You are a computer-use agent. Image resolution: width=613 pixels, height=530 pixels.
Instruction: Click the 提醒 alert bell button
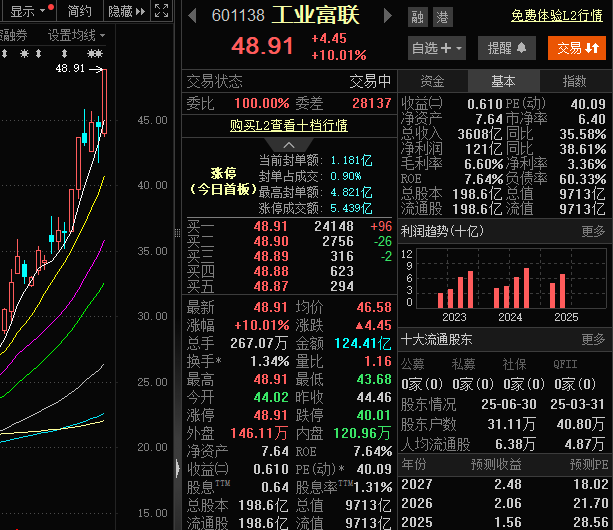pyautogui.click(x=506, y=48)
